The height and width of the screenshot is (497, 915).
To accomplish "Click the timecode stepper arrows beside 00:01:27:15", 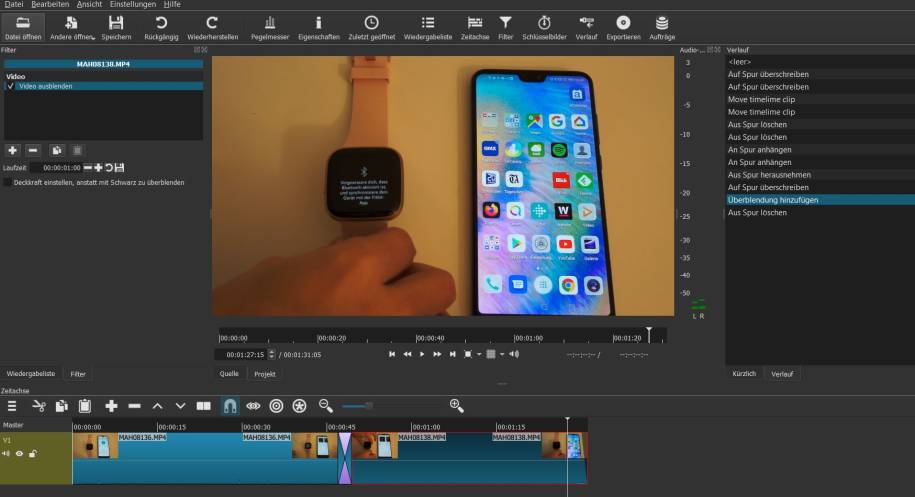I will coord(271,354).
